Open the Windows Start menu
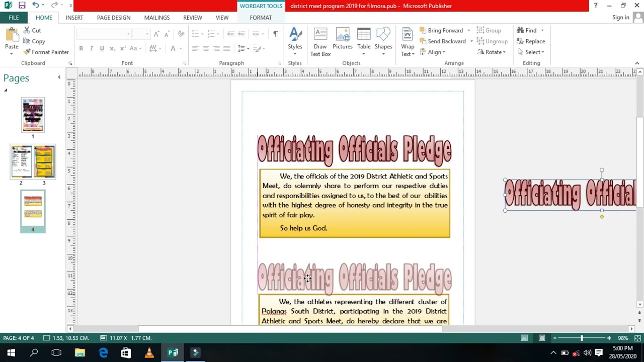 coord(11,353)
